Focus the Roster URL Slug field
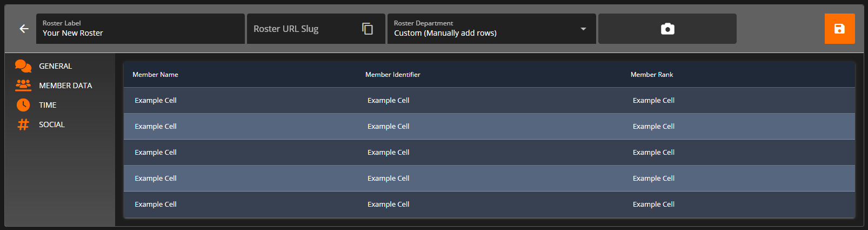This screenshot has height=230, width=868. tap(303, 29)
